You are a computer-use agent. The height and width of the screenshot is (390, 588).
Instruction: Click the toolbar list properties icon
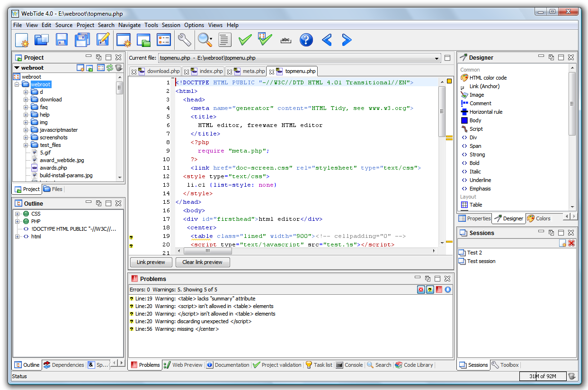pyautogui.click(x=164, y=40)
